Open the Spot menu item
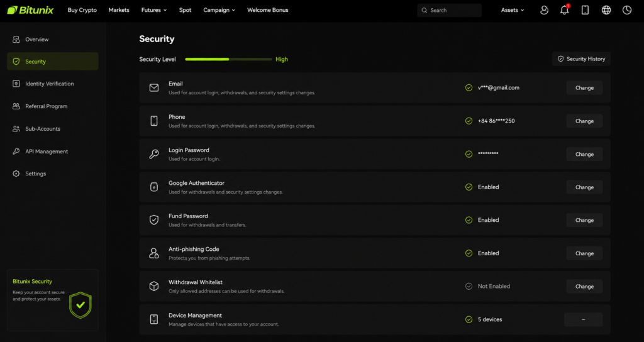Viewport: 644px width, 342px height. pos(186,10)
